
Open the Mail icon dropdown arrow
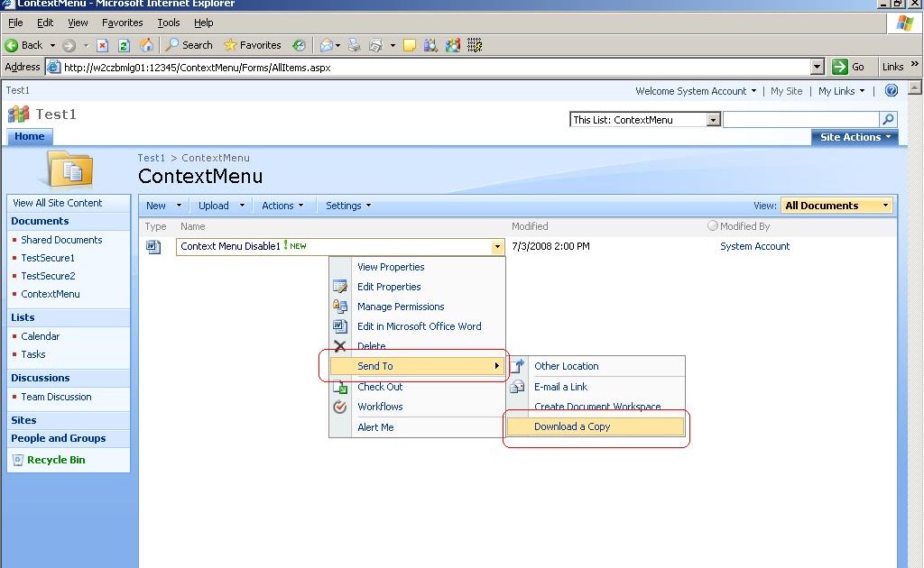click(x=338, y=45)
